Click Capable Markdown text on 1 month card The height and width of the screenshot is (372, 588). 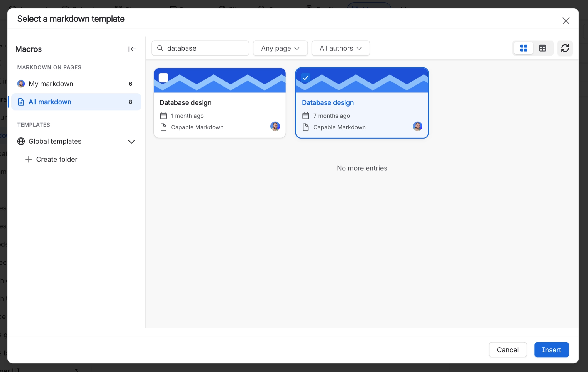197,127
